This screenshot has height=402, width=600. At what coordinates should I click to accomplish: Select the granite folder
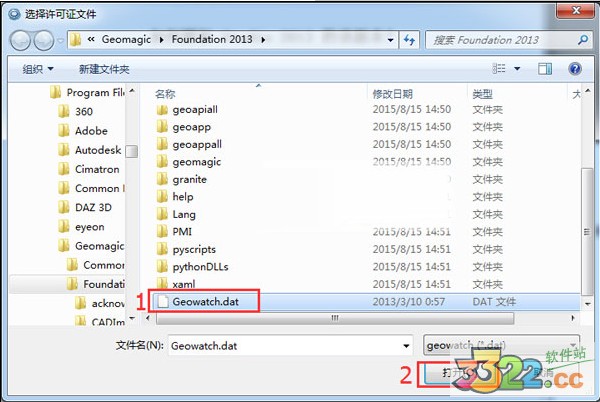point(189,179)
